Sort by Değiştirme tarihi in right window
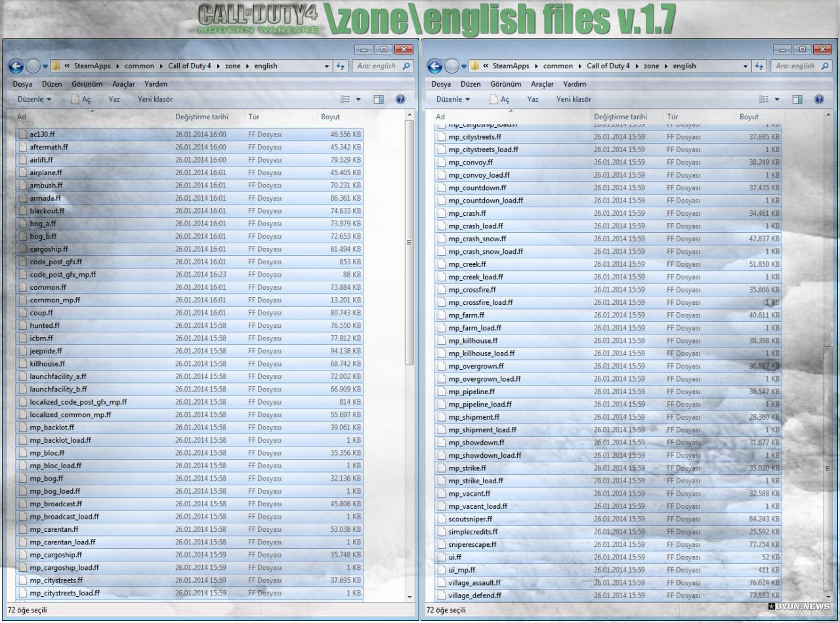Screen dimensions: 840x623 (x=626, y=117)
